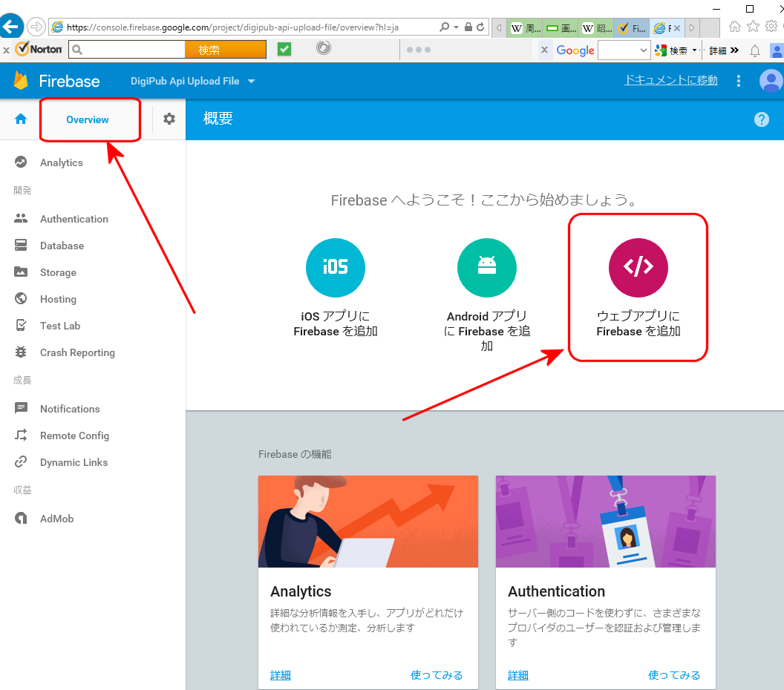Click the Crash Reporting bug icon
This screenshot has height=690, width=784.
pos(21,352)
